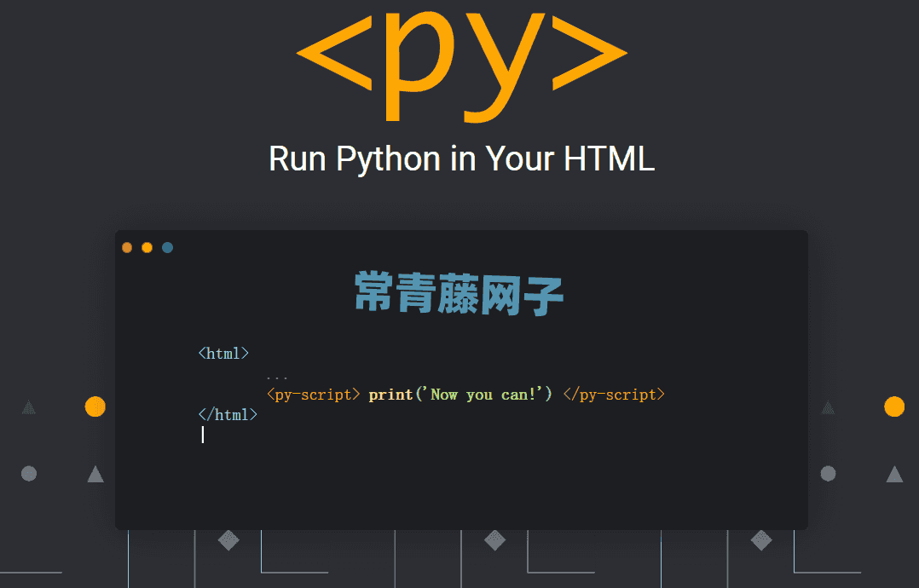Click the closing </py-script> tag
The image size is (919, 588).
click(614, 395)
